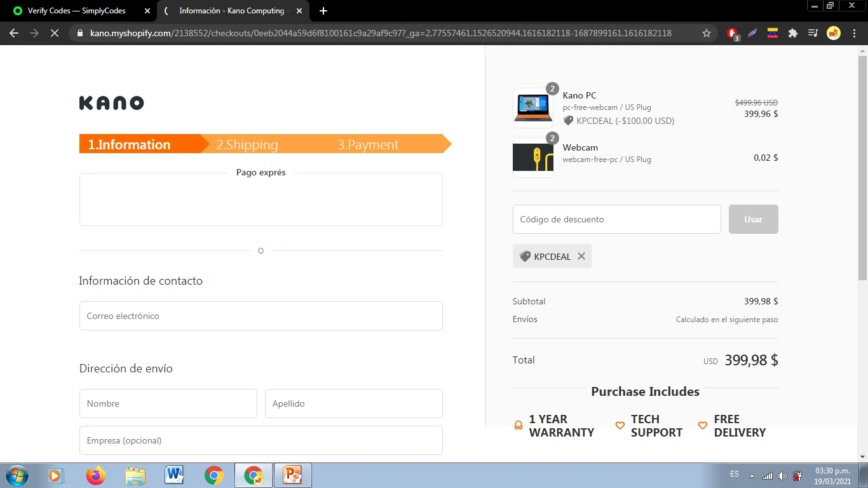Remove the KPCDEAL discount code
Viewport: 868px width, 488px height.
pyautogui.click(x=581, y=256)
